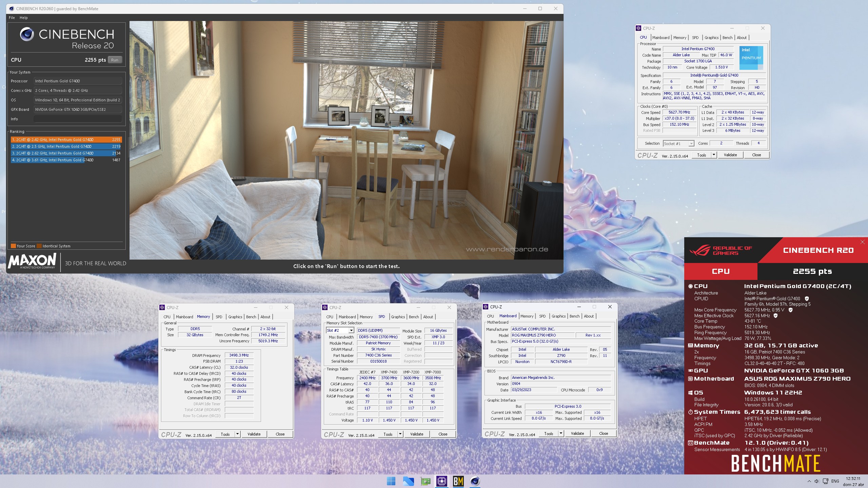Viewport: 868px width, 488px height.
Task: Open the volume control in system tray
Action: coord(816,481)
